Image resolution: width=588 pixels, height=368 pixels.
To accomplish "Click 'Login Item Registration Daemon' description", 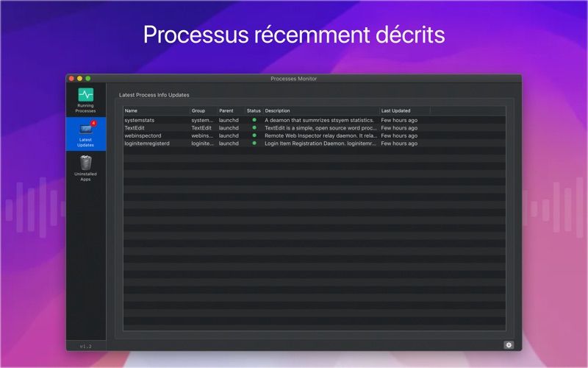I will (320, 144).
